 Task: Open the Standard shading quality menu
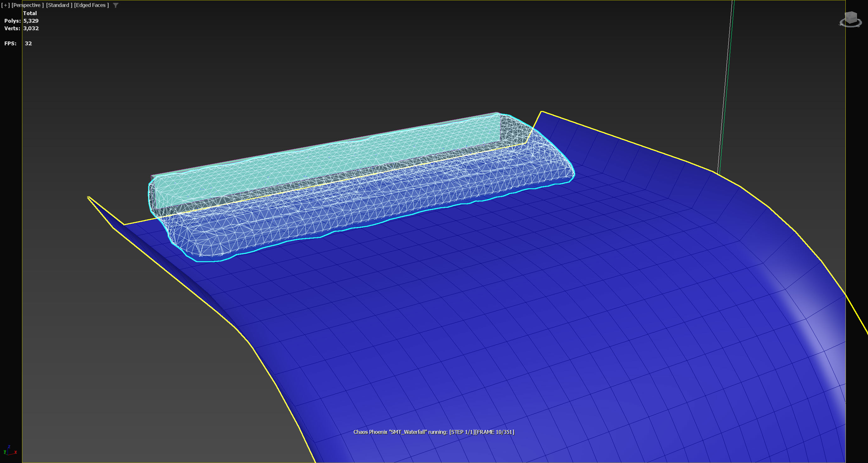point(59,5)
